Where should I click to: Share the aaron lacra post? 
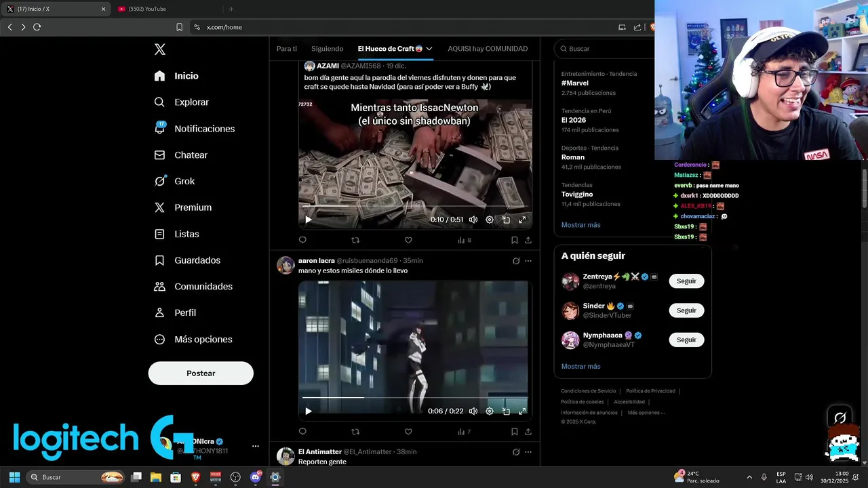(x=528, y=432)
